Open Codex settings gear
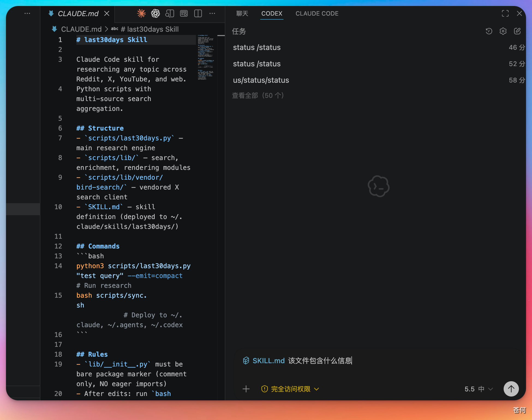This screenshot has width=532, height=420. coord(503,31)
